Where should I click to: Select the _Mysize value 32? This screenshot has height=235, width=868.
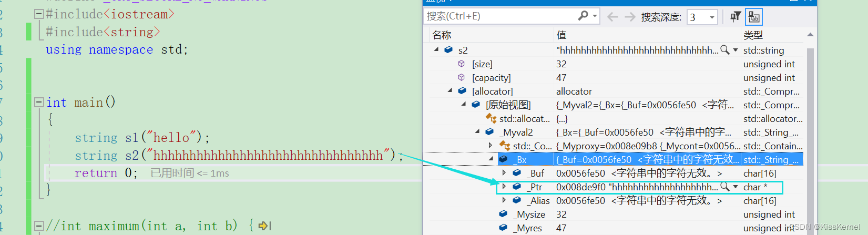(561, 214)
